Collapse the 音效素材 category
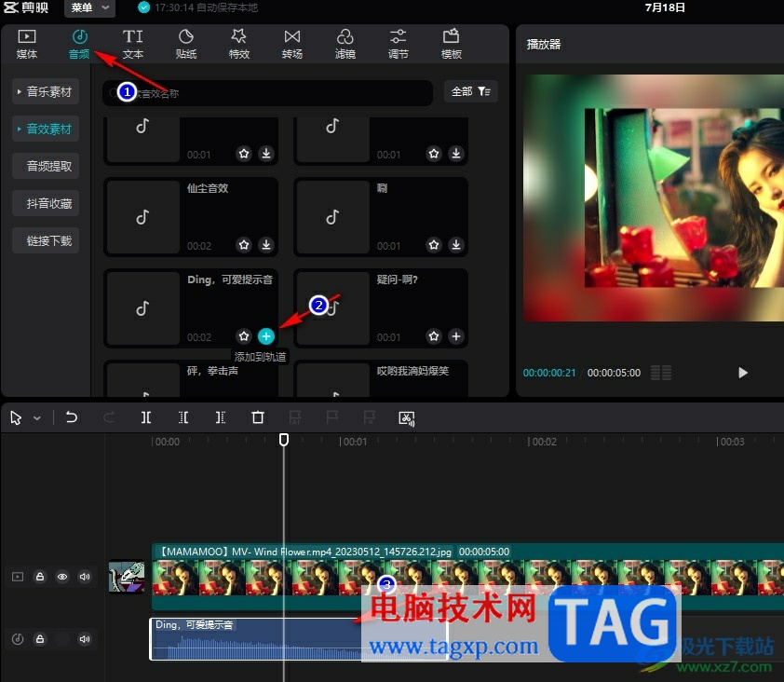 [46, 130]
